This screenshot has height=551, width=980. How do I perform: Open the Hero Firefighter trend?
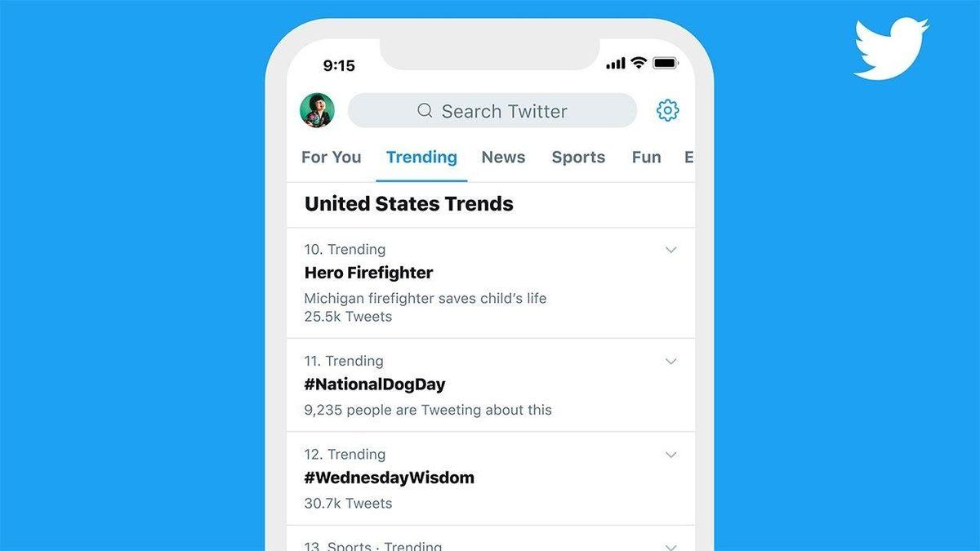[x=369, y=273]
